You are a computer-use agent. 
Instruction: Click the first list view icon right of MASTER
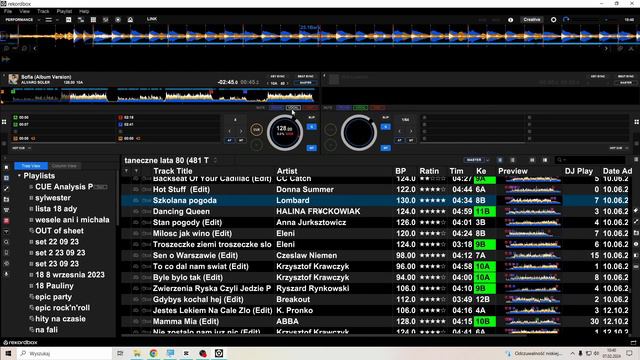[x=500, y=160]
